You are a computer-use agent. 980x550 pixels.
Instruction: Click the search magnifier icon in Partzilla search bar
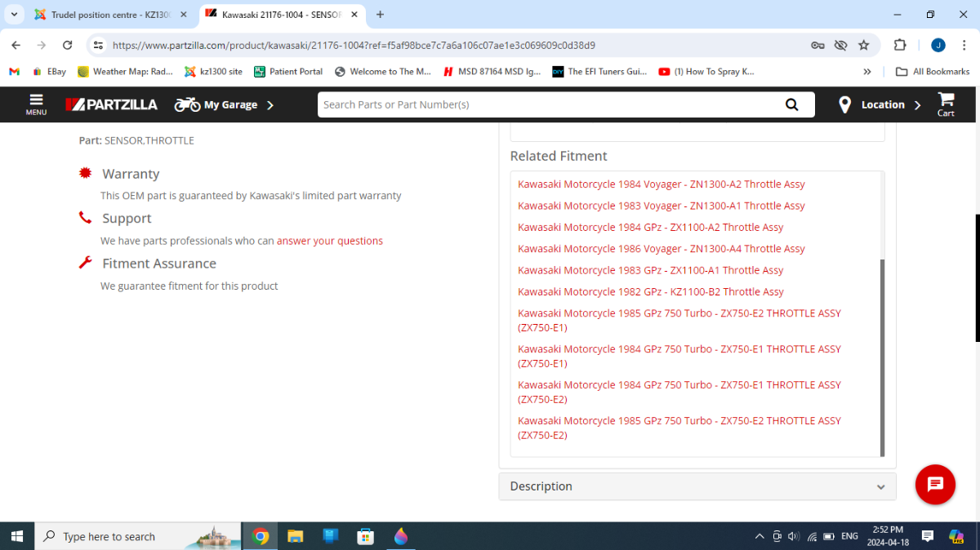coord(791,104)
